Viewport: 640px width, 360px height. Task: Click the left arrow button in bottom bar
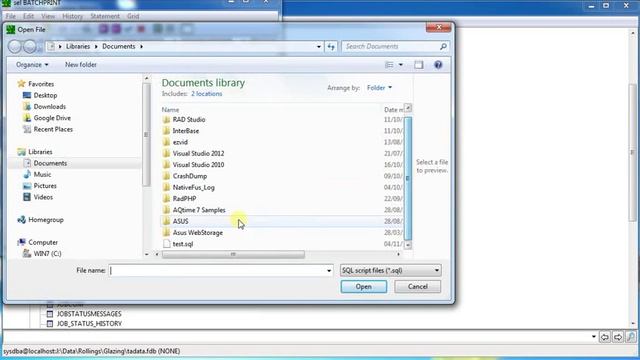click(605, 337)
